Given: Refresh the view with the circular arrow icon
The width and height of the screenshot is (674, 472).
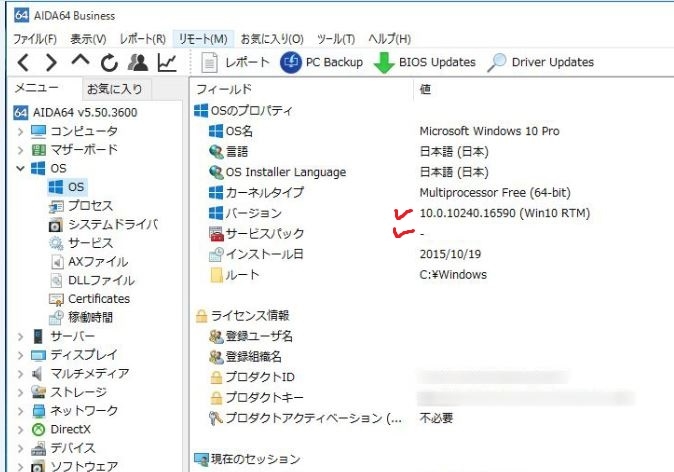Looking at the screenshot, I should [x=109, y=63].
